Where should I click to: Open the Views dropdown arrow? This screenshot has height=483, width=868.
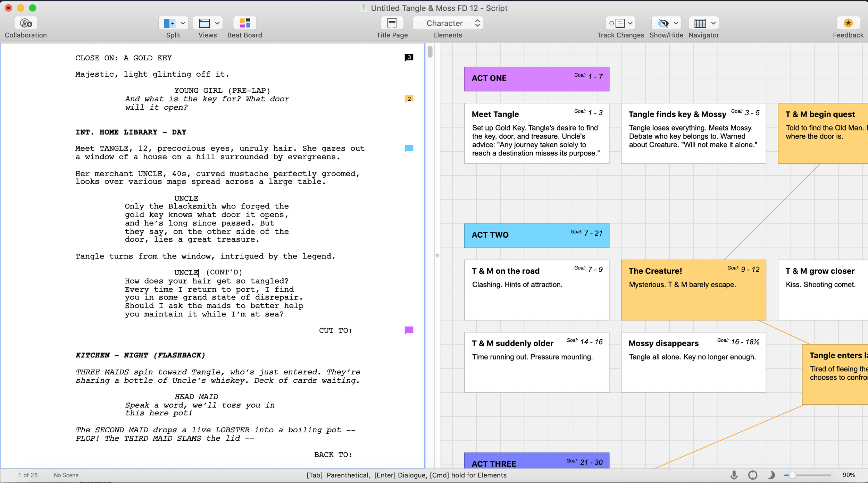pos(217,23)
